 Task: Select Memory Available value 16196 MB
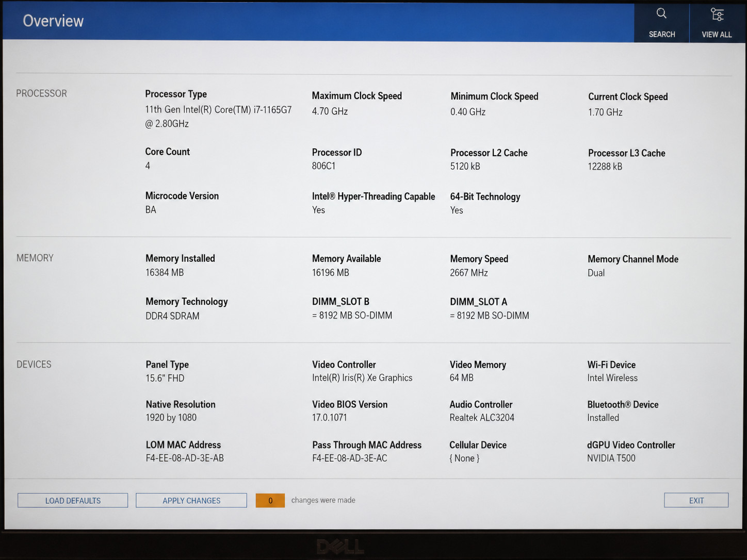330,272
